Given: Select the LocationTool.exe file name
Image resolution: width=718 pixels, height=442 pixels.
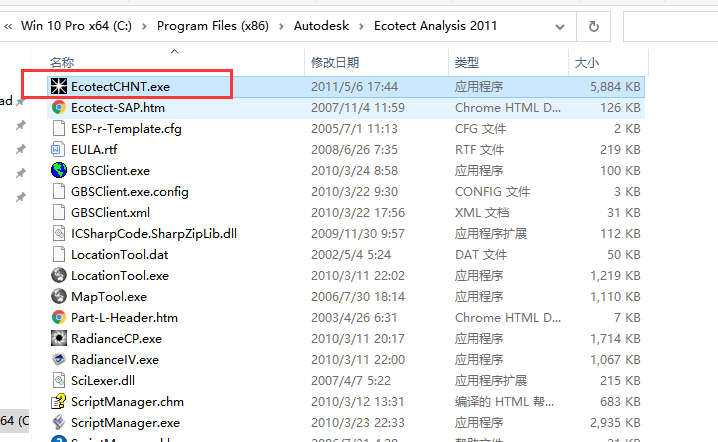Looking at the screenshot, I should point(120,276).
